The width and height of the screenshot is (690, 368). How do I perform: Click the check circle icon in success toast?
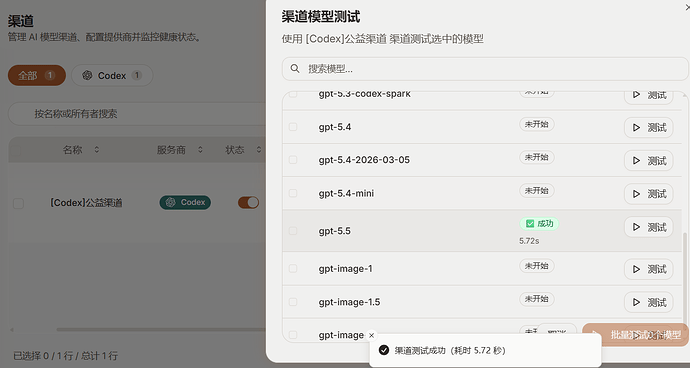coord(384,350)
